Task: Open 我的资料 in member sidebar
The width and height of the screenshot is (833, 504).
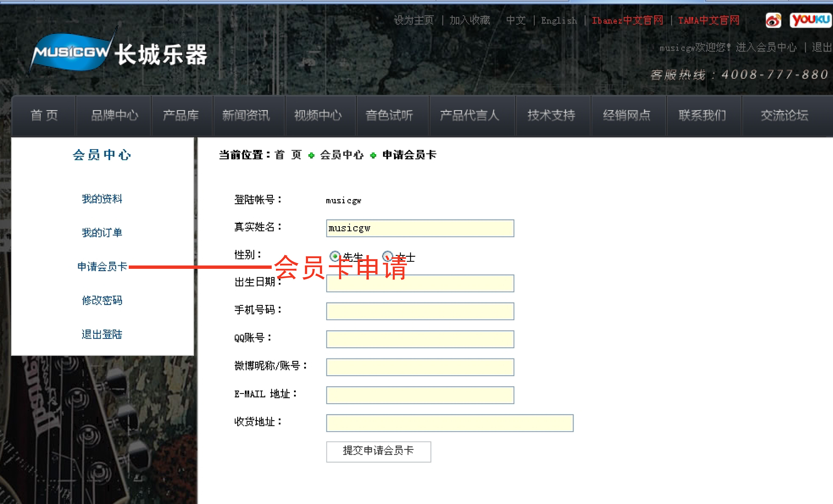Action: [x=102, y=199]
